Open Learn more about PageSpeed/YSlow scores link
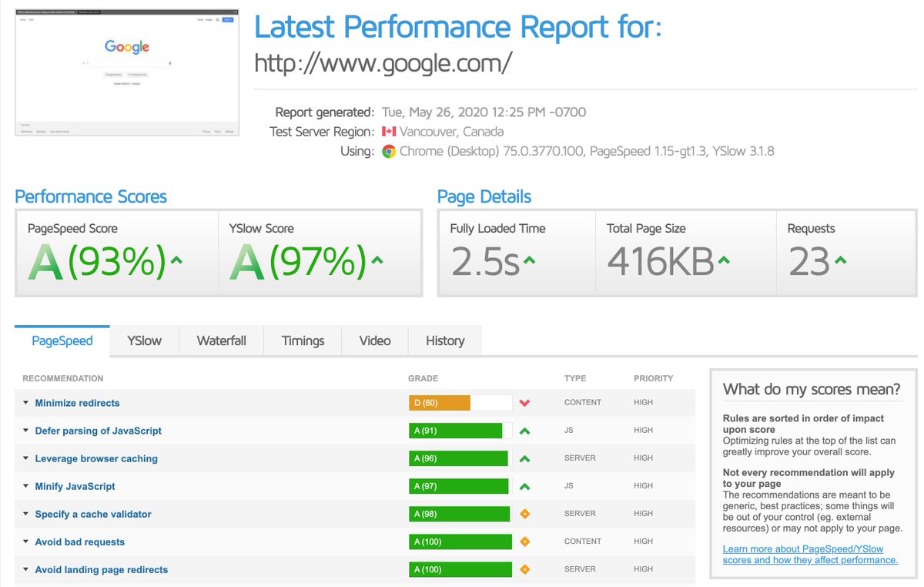The image size is (924, 587). coord(810,555)
